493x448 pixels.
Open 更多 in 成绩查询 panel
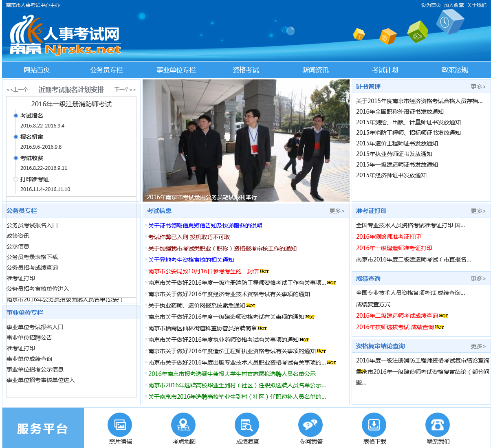point(478,279)
